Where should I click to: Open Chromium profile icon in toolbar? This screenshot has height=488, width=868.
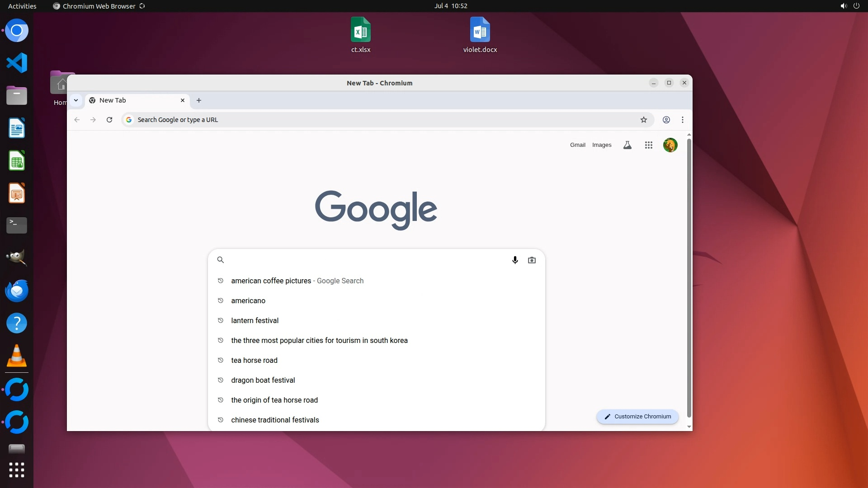(666, 120)
